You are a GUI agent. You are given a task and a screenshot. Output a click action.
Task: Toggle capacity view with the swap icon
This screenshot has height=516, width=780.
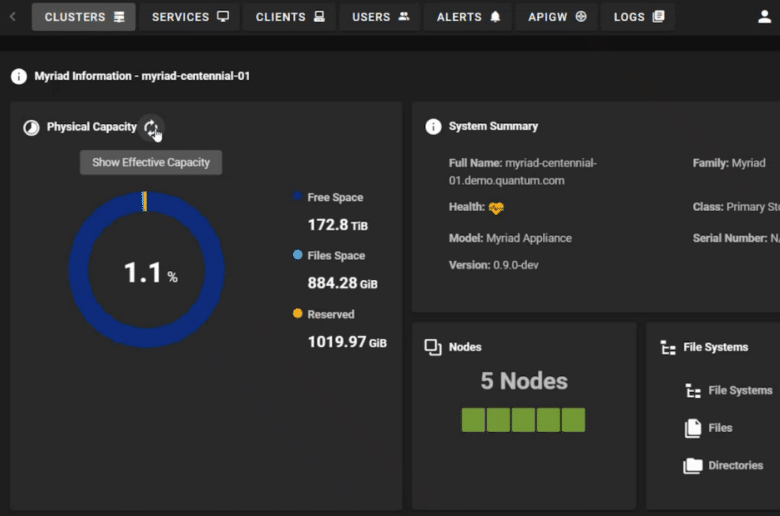tap(151, 127)
